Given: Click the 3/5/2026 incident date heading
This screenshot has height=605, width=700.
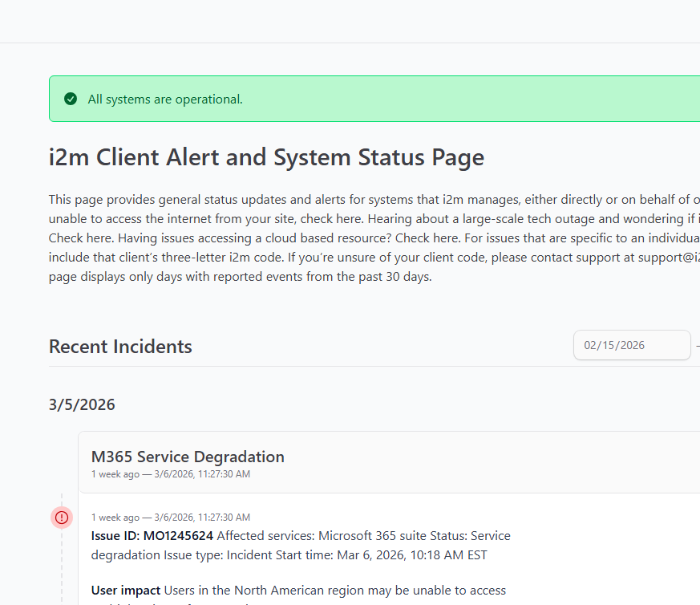Looking at the screenshot, I should (82, 404).
